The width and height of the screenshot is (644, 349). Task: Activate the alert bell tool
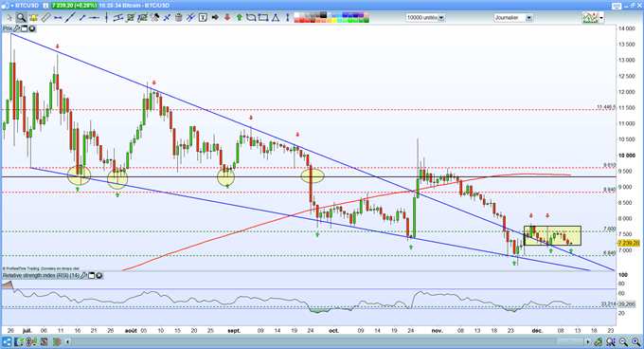pos(33,17)
